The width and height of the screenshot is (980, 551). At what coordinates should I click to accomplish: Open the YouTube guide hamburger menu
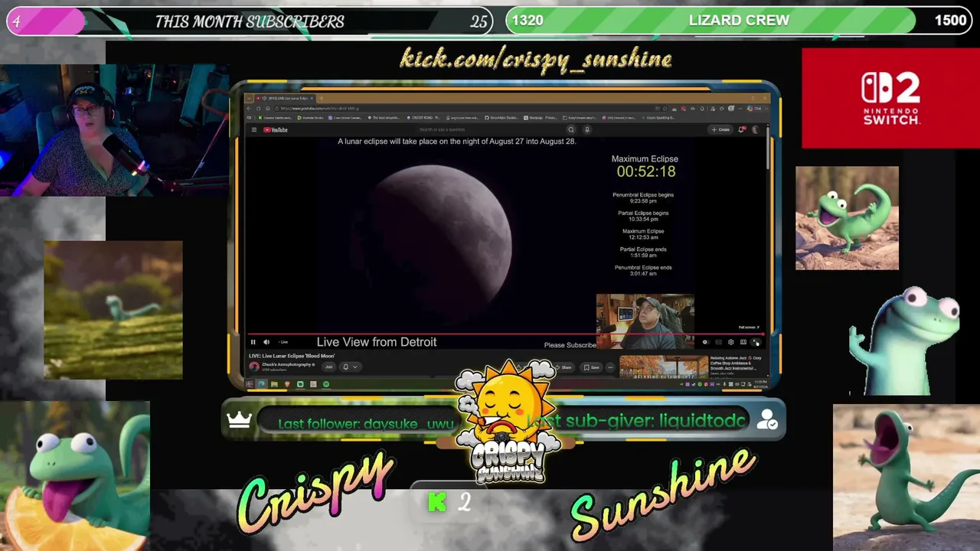(253, 129)
